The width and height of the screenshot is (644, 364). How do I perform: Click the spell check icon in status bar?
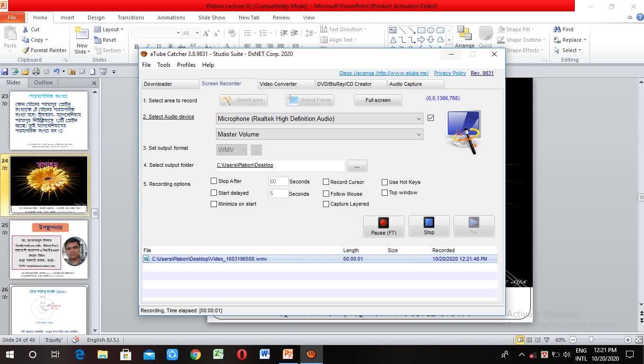tap(75, 340)
